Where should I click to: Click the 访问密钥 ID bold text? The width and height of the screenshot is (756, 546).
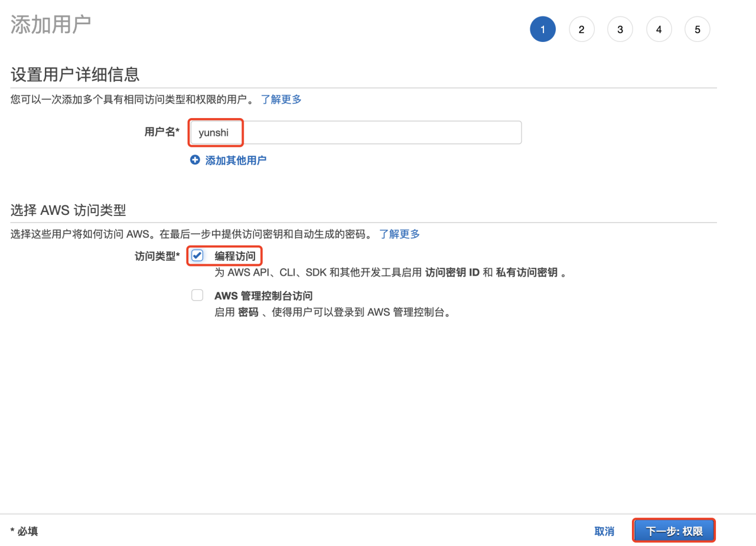click(452, 273)
